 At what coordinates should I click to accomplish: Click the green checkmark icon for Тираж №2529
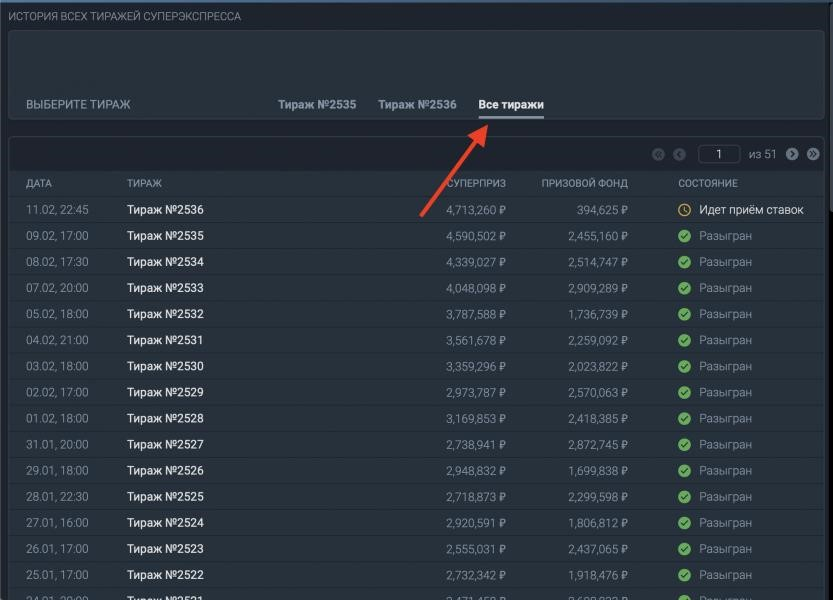pos(684,392)
